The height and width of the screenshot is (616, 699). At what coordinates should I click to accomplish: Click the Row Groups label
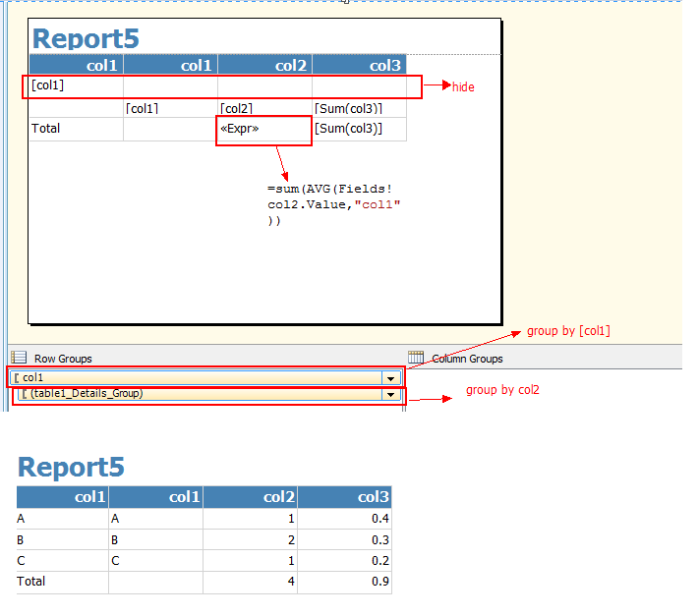point(63,359)
